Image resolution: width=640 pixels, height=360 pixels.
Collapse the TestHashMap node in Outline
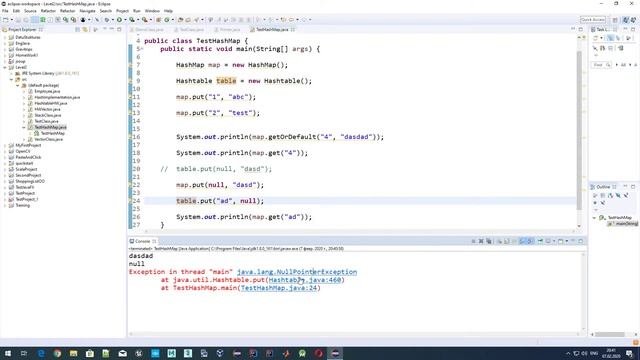(594, 218)
